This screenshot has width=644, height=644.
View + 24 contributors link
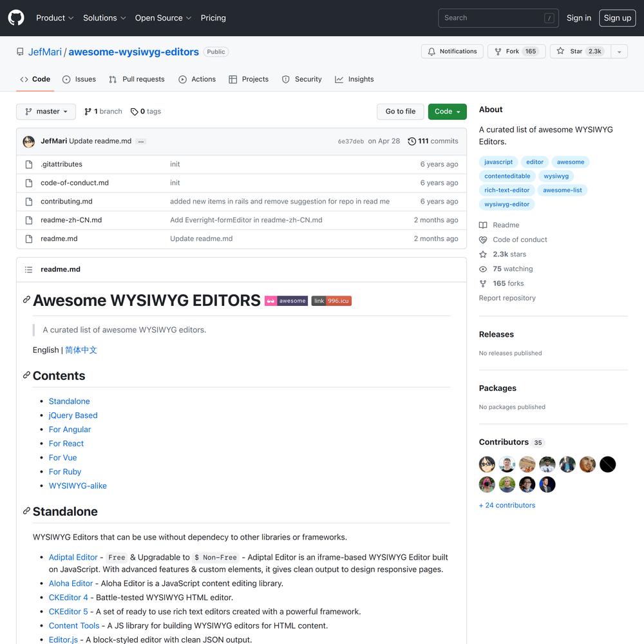(507, 506)
